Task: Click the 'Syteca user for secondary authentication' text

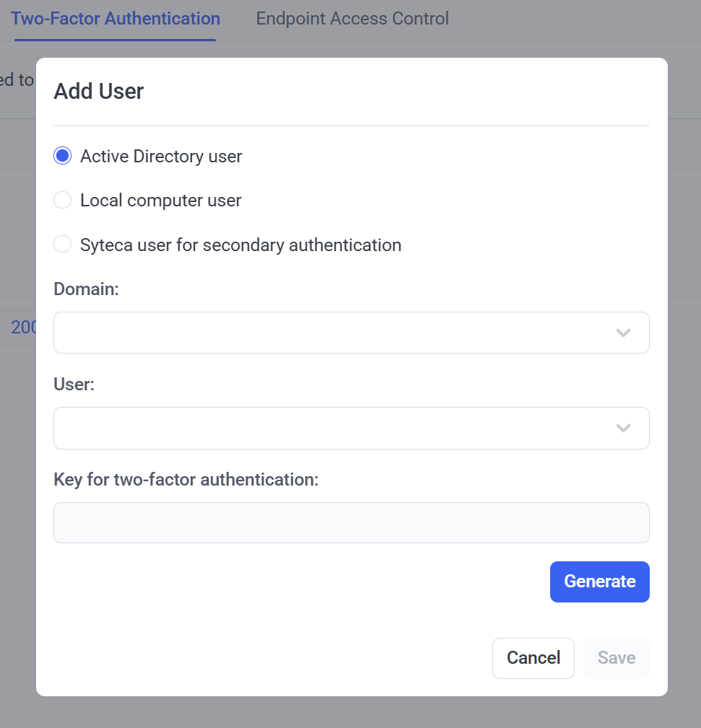Action: (x=240, y=245)
